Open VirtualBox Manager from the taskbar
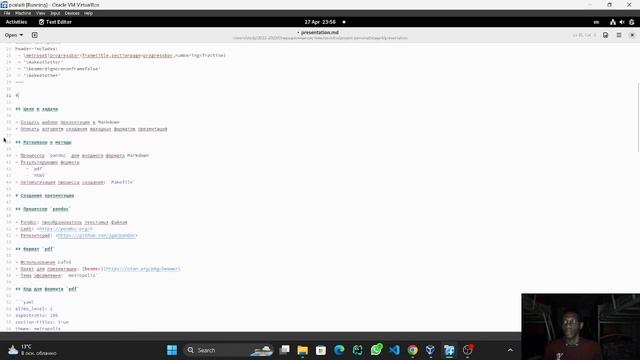The width and height of the screenshot is (640, 360). pos(431,350)
